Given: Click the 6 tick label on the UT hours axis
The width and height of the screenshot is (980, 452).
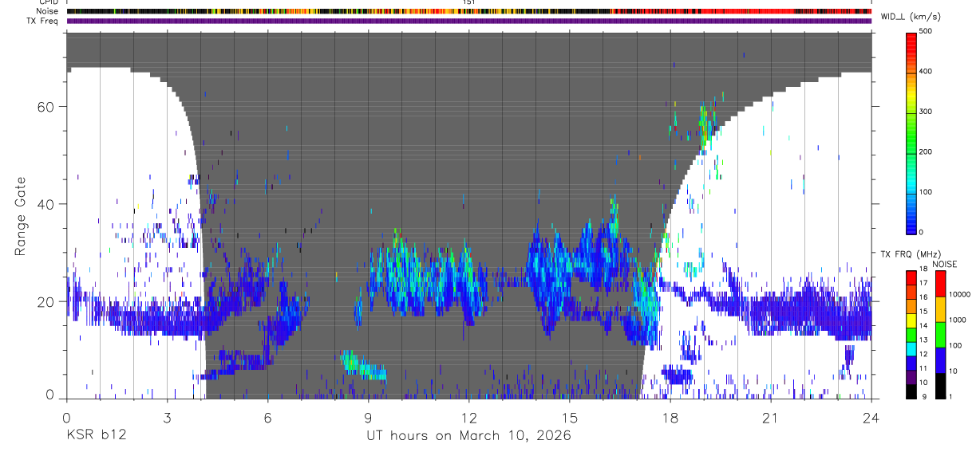Looking at the screenshot, I should [x=267, y=418].
